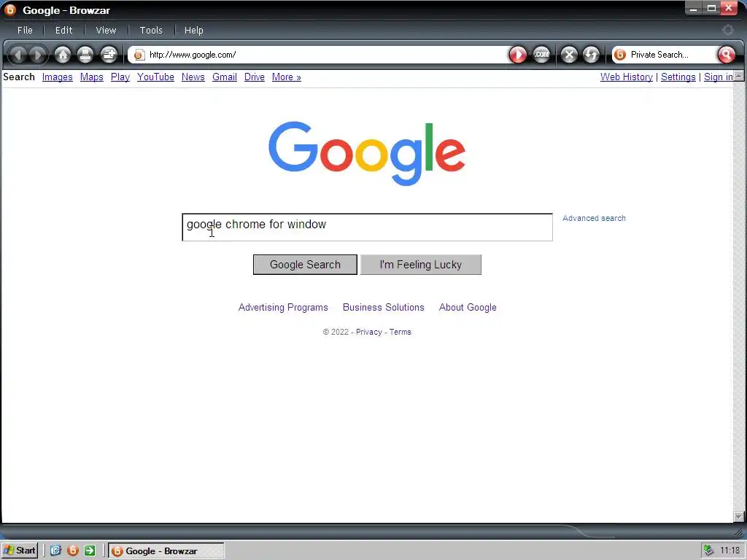Click green arrow quick launch icon

[90, 551]
